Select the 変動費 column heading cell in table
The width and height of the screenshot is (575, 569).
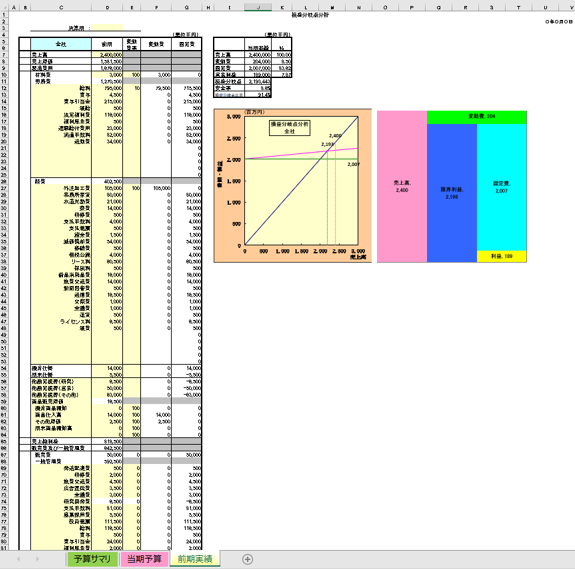pyautogui.click(x=156, y=44)
